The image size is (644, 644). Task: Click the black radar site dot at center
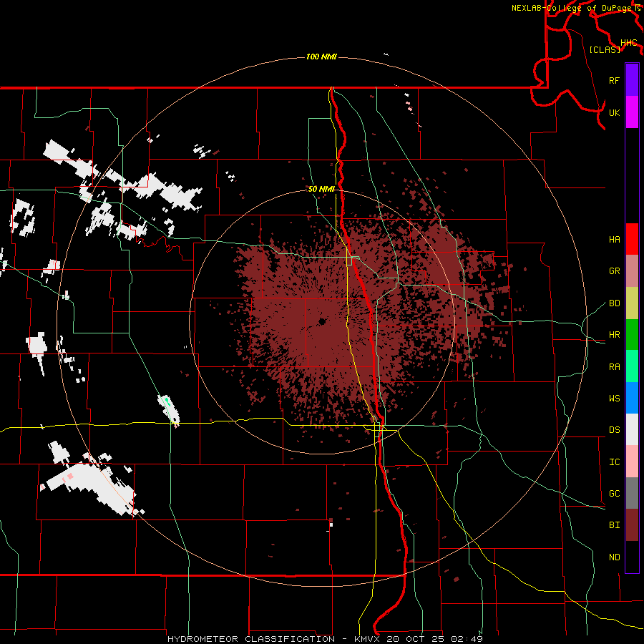(x=322, y=321)
